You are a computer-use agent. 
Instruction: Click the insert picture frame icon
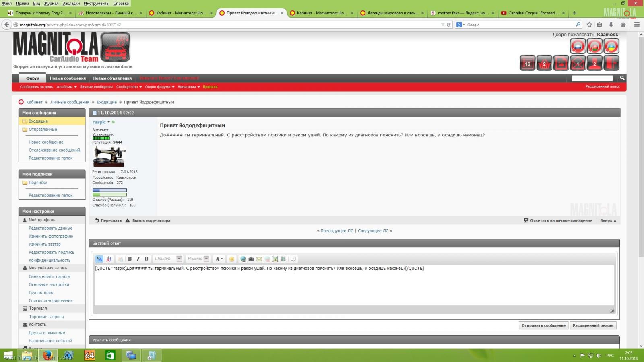pyautogui.click(x=275, y=259)
